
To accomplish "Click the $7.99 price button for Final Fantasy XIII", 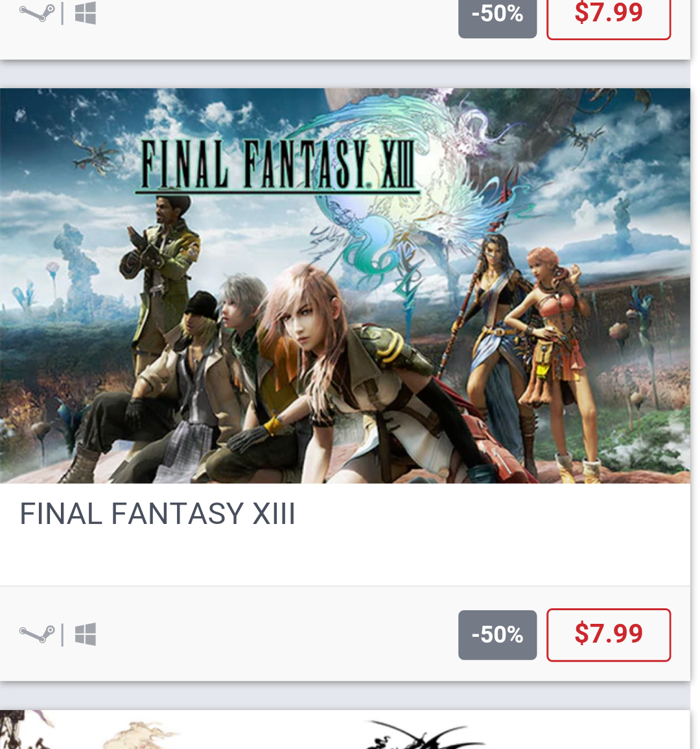I will 609,635.
